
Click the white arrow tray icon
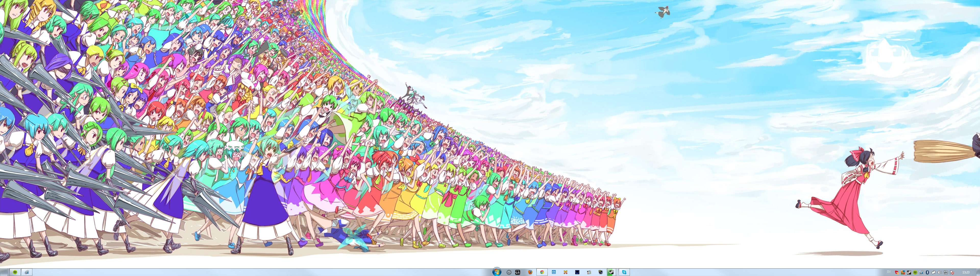pos(934,272)
